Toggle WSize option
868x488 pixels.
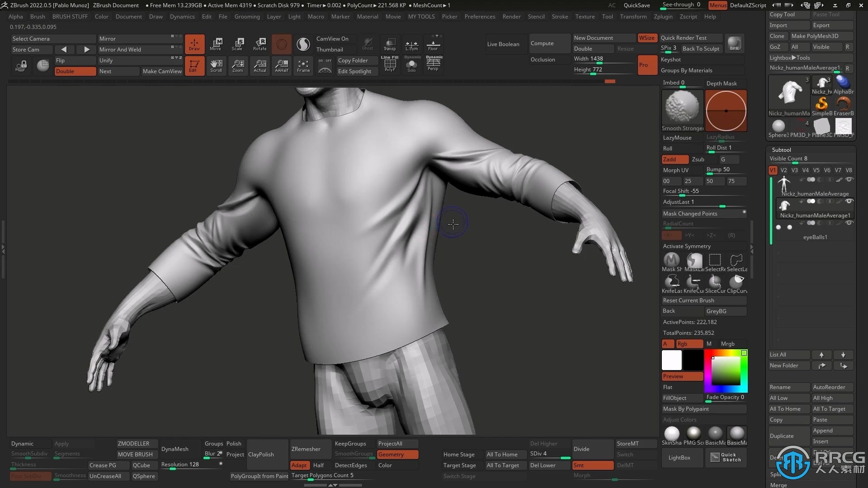coord(647,38)
